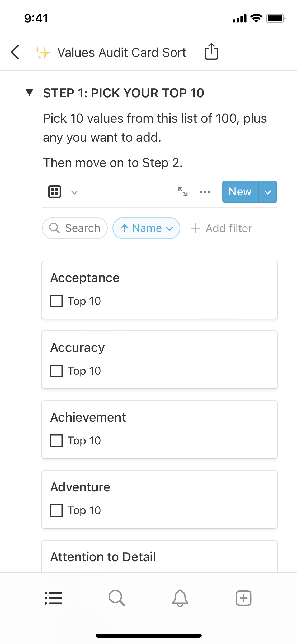This screenshot has height=644, width=297.
Task: Tap the gallery view grid icon
Action: click(55, 192)
